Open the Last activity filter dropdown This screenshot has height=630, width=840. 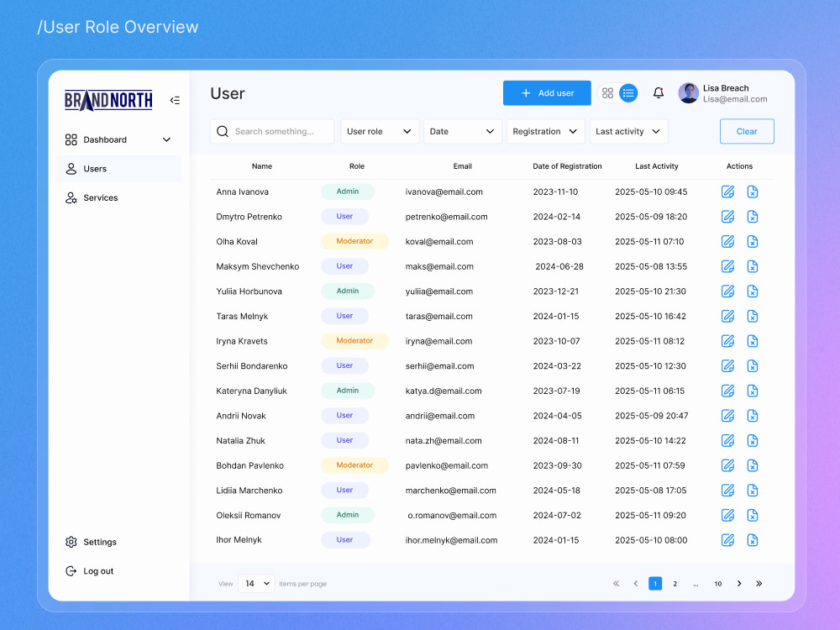[x=628, y=131]
